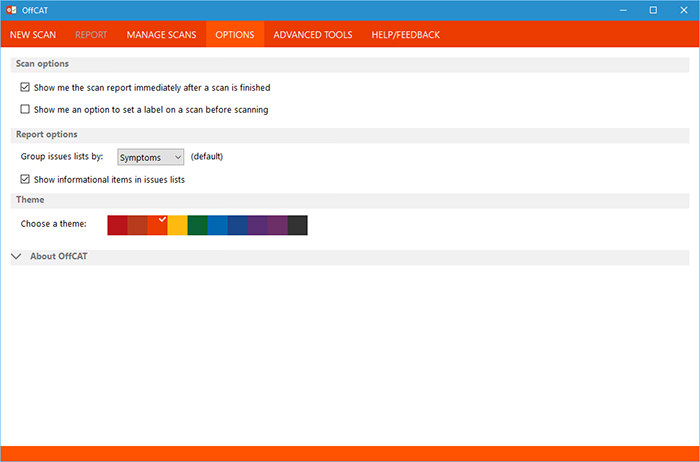The width and height of the screenshot is (700, 462).
Task: Choose the rust brown-red theme swatch
Action: coord(138,225)
